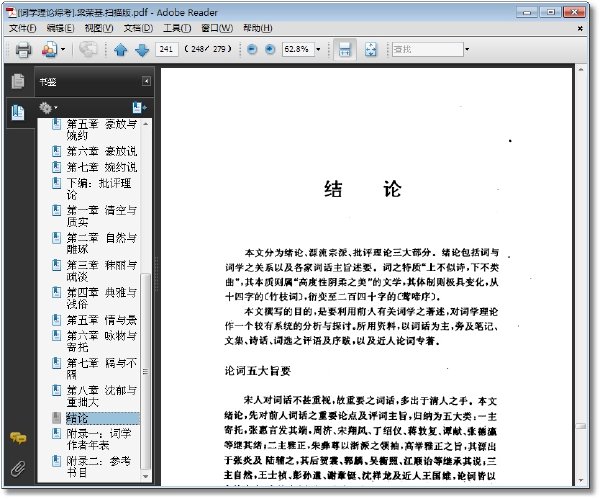600x499 pixels.
Task: Select bookmark 第一章 清空与质实
Action: (101, 216)
